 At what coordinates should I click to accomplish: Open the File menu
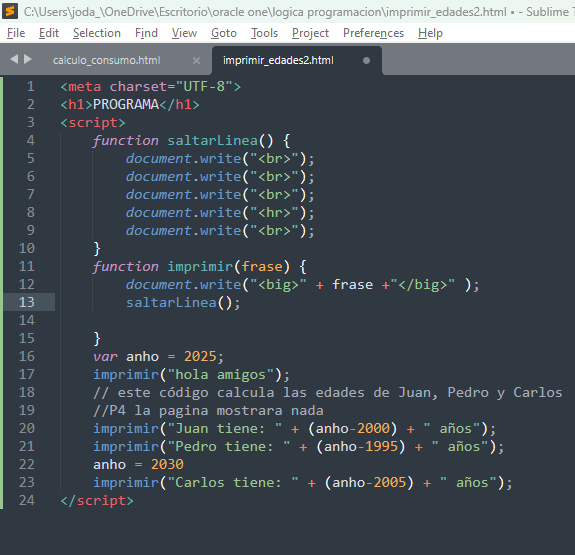pos(16,33)
